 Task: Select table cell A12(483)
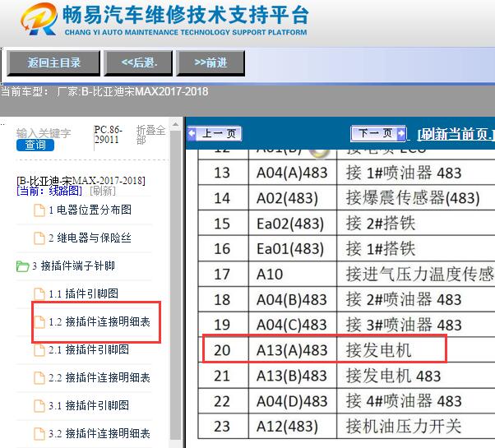pyautogui.click(x=293, y=427)
